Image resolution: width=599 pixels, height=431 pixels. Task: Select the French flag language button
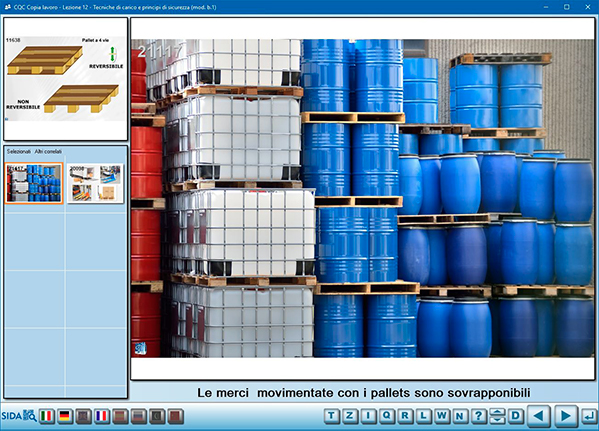click(102, 416)
